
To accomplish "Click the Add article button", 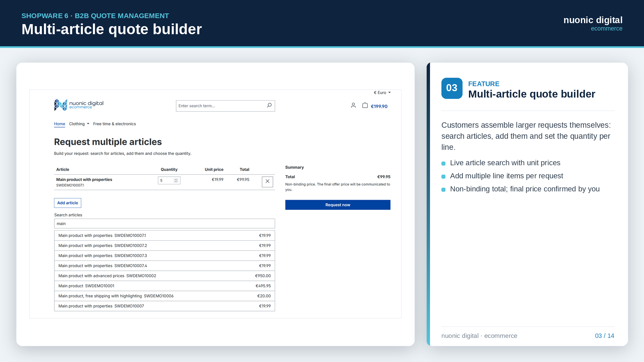I will pyautogui.click(x=67, y=203).
